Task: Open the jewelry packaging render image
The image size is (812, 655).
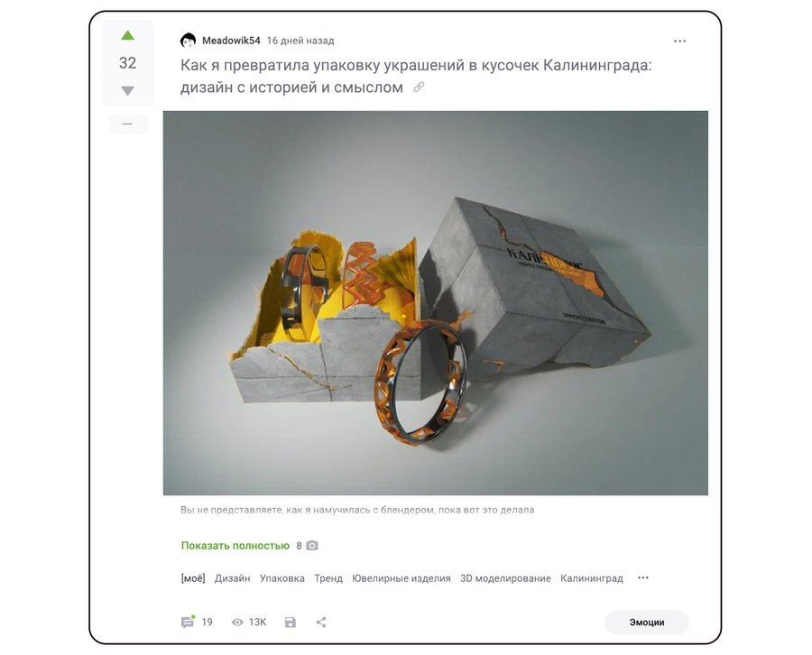Action: coord(436,303)
